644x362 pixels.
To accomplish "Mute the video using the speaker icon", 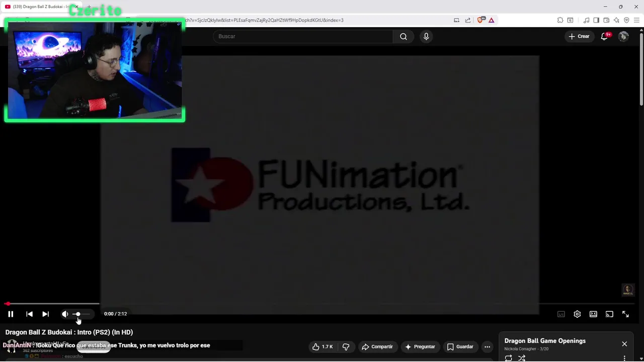I will click(65, 314).
